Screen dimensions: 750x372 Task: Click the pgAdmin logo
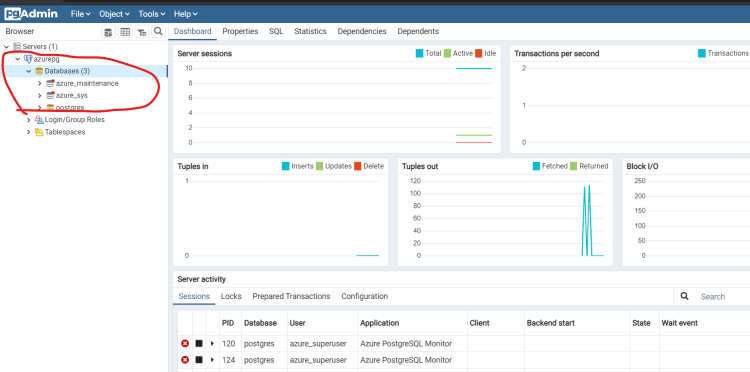pyautogui.click(x=31, y=14)
